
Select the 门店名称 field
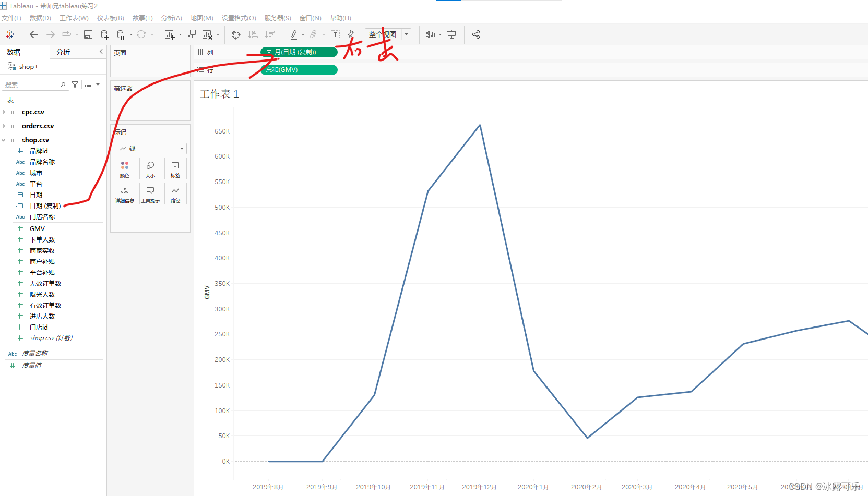click(x=42, y=217)
